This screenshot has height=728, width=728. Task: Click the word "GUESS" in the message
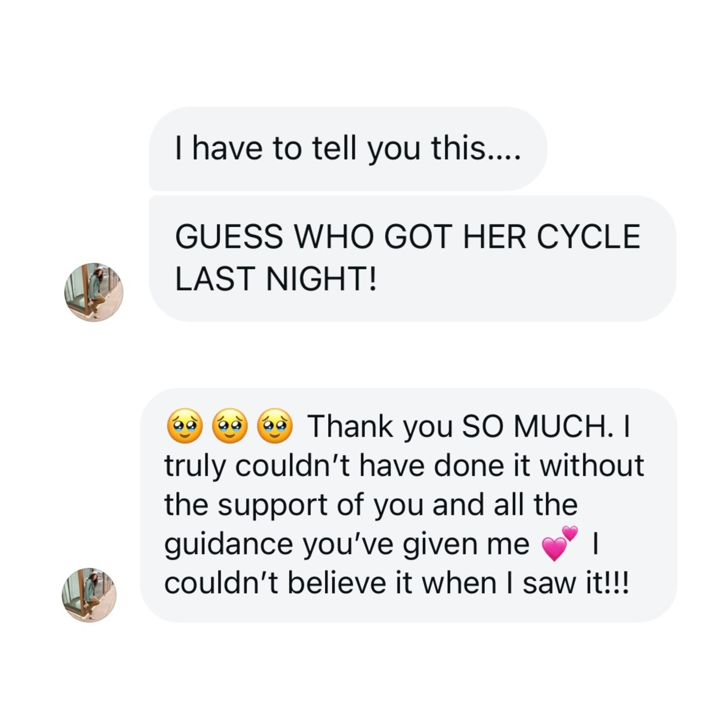[229, 237]
